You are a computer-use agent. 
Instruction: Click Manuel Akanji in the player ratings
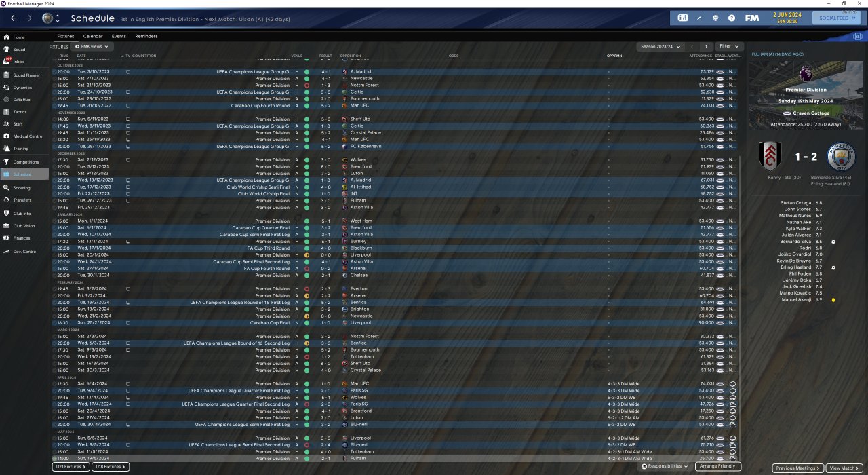tap(797, 299)
